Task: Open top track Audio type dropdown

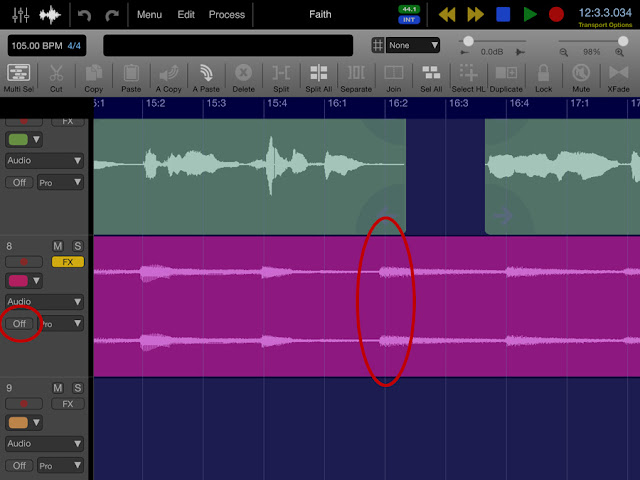Action: 44,160
